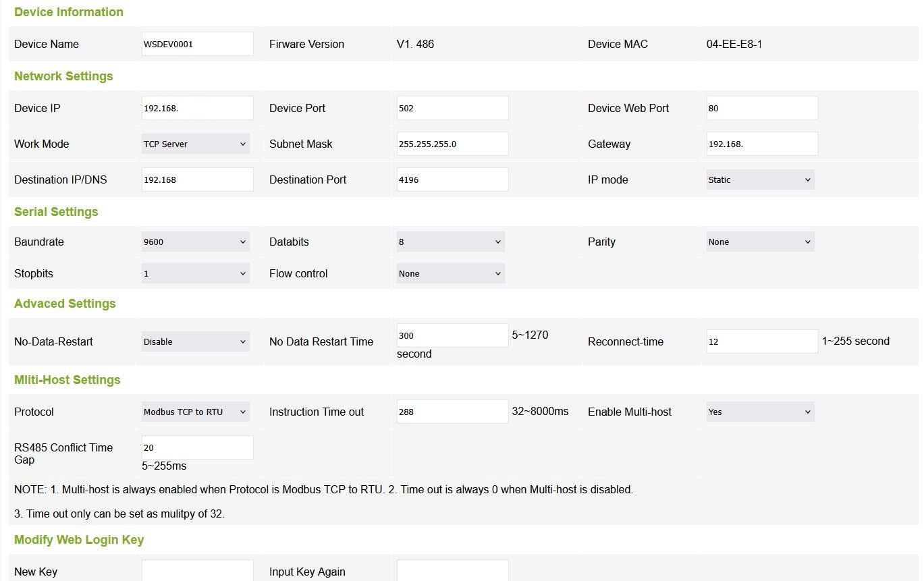This screenshot has width=924, height=581.
Task: Select the Subnet Mask input field
Action: click(x=452, y=144)
